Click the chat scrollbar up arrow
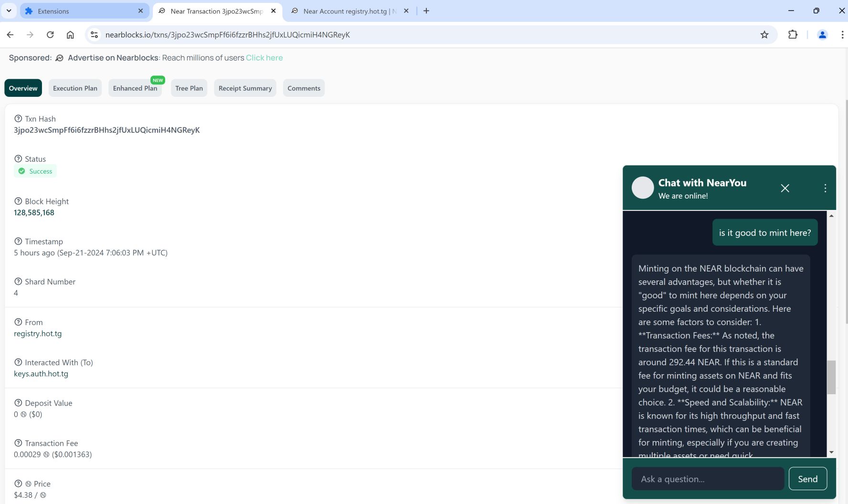This screenshot has height=504, width=848. (x=831, y=216)
